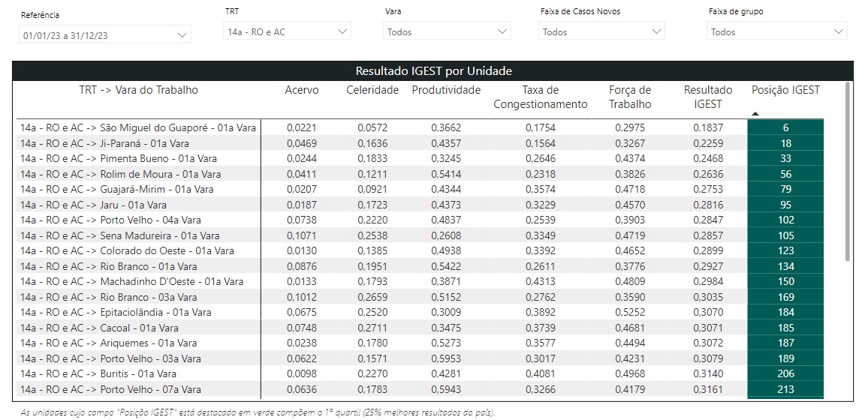The height and width of the screenshot is (420, 868).
Task: Open the Referência date range dropdown
Action: point(105,35)
